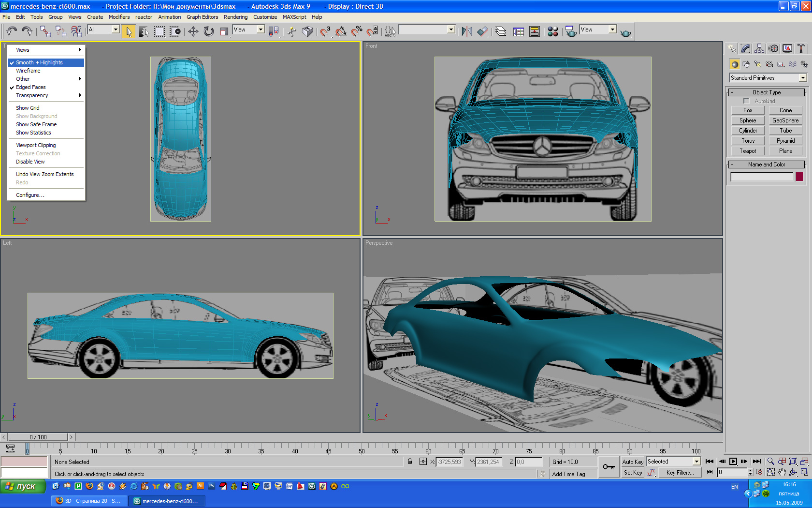Uncheck Edged Faces in the viewport menu
This screenshot has height=508, width=812.
click(x=31, y=87)
